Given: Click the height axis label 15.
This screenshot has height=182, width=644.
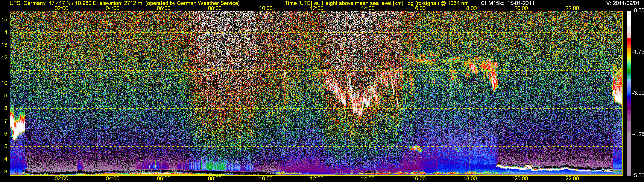Looking at the screenshot, I should pyautogui.click(x=5, y=19).
